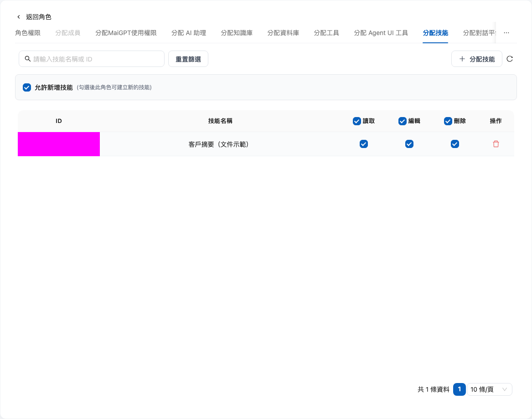Image resolution: width=532 pixels, height=419 pixels.
Task: Click the 技能名稱 column header
Action: click(220, 121)
